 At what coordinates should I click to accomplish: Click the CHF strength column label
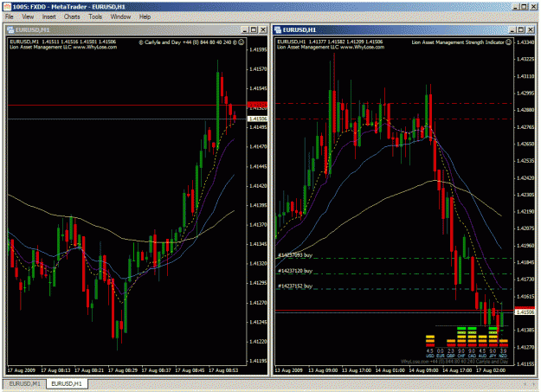pos(461,356)
